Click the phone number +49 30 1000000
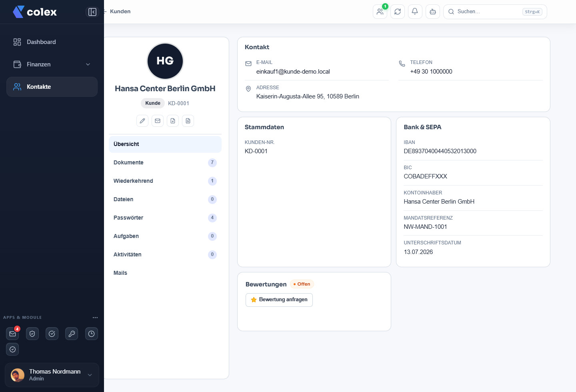This screenshot has width=576, height=392. point(431,72)
